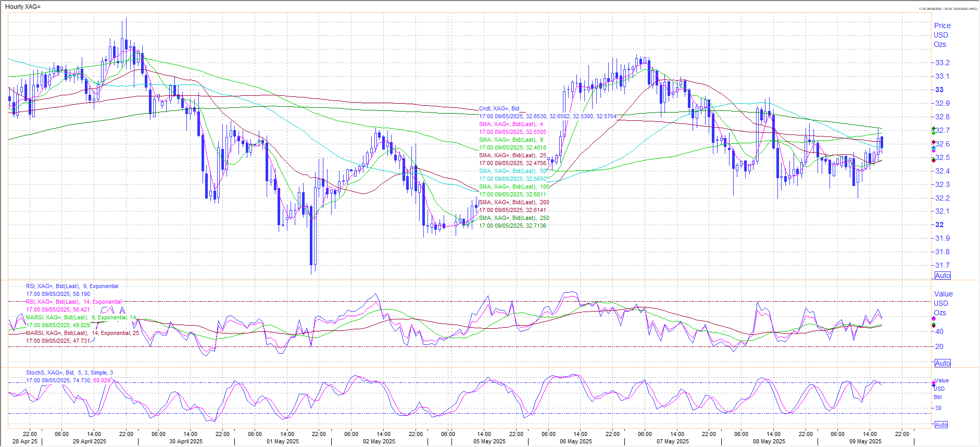Click the Auto scale button on price panel
The height and width of the screenshot is (447, 980).
coord(943,276)
